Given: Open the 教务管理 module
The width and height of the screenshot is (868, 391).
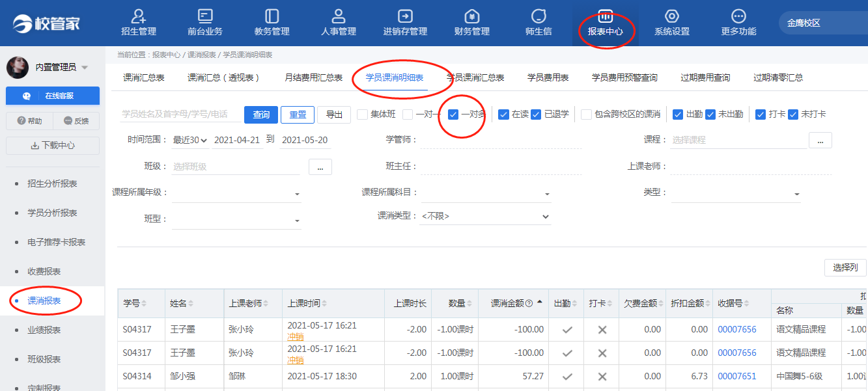Looking at the screenshot, I should click(x=272, y=23).
